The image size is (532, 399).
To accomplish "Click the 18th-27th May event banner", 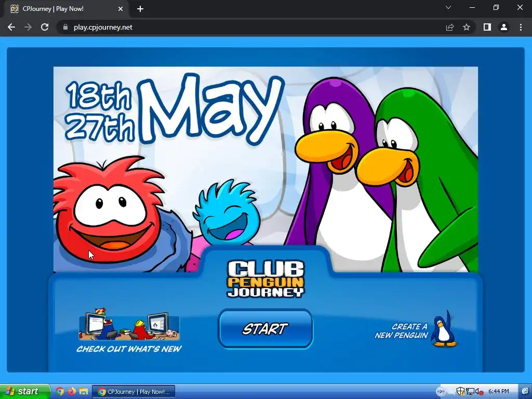I will 265,169.
